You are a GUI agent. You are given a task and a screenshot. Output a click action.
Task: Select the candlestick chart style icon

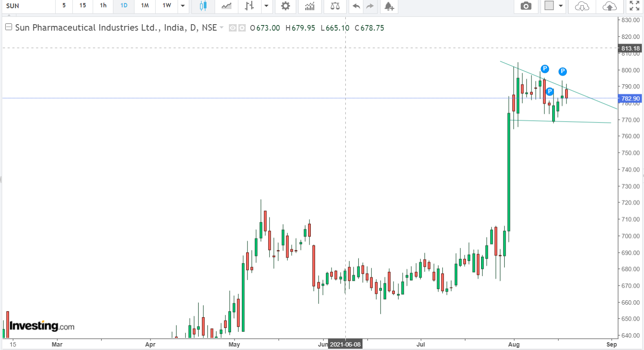pyautogui.click(x=203, y=6)
